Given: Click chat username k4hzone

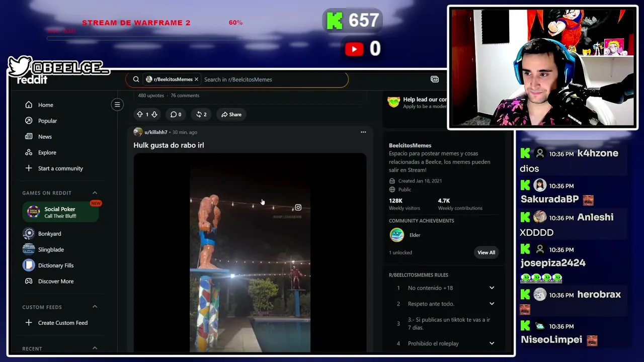Looking at the screenshot, I should (x=598, y=153).
